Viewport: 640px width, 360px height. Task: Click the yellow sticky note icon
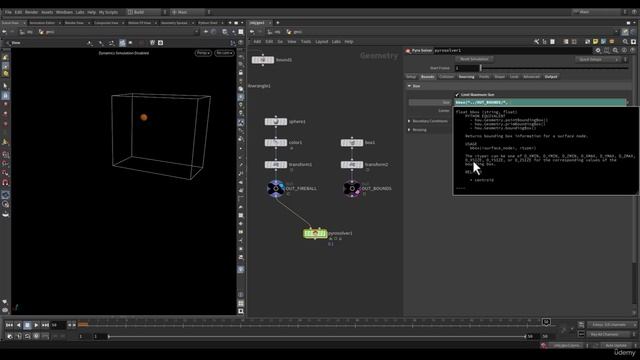pyautogui.click(x=596, y=42)
